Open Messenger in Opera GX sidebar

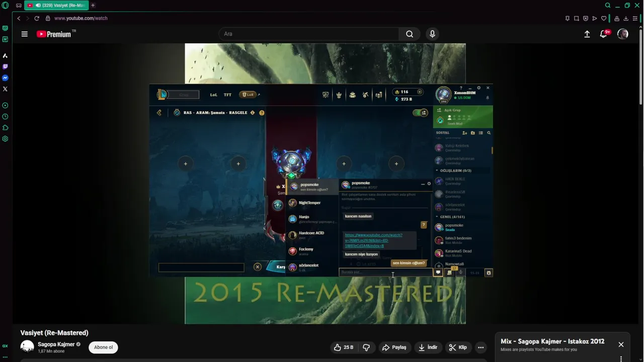[x=5, y=78]
